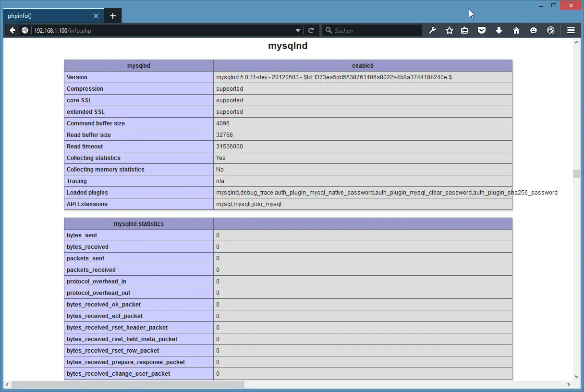Open the Hello chat smiley icon
Image resolution: width=584 pixels, height=392 pixels.
(534, 30)
